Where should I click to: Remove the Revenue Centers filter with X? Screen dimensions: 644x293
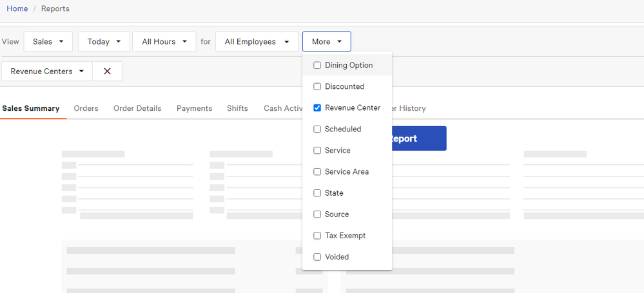(107, 71)
